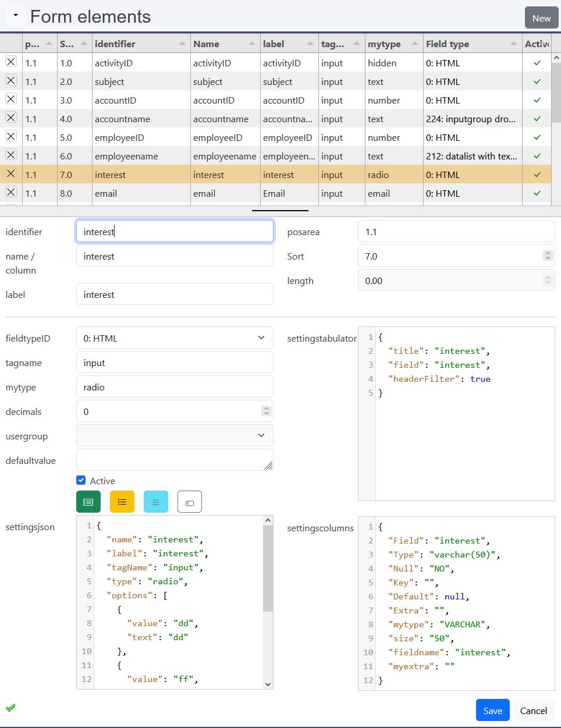
Task: Create a record with the New button
Action: tap(541, 18)
